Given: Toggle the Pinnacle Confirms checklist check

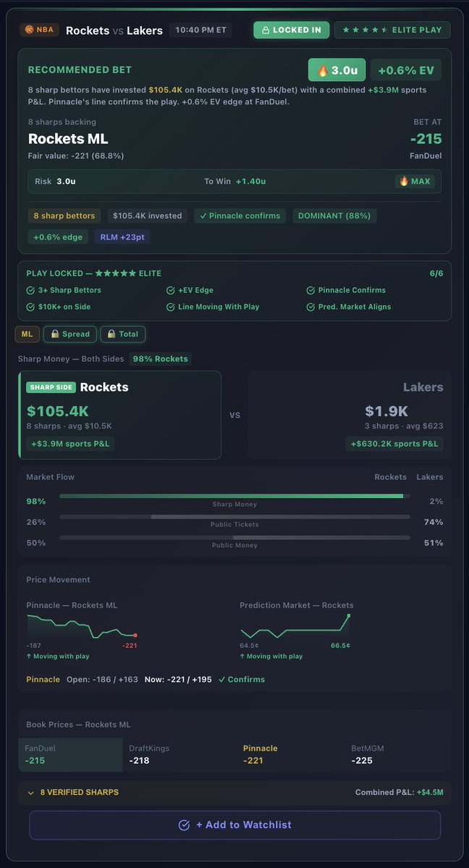Looking at the screenshot, I should [x=310, y=290].
